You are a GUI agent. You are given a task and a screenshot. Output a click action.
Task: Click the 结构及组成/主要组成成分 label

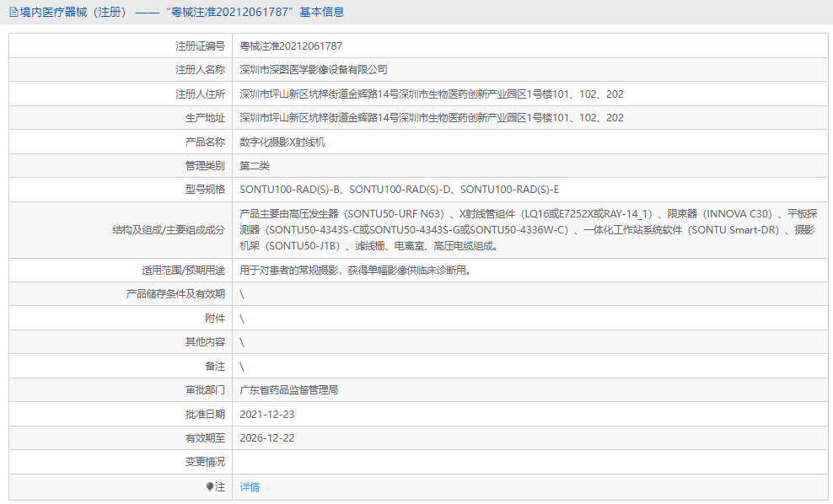pos(169,230)
